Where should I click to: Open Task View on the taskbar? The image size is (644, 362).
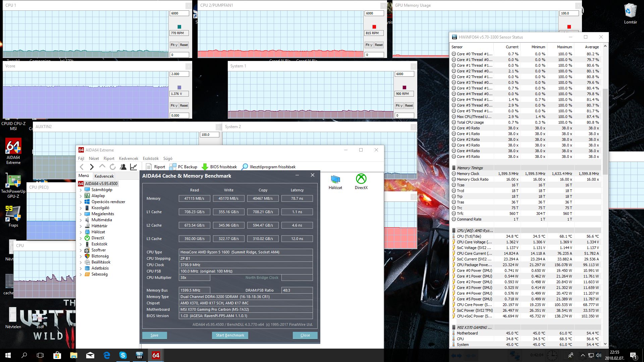40,355
